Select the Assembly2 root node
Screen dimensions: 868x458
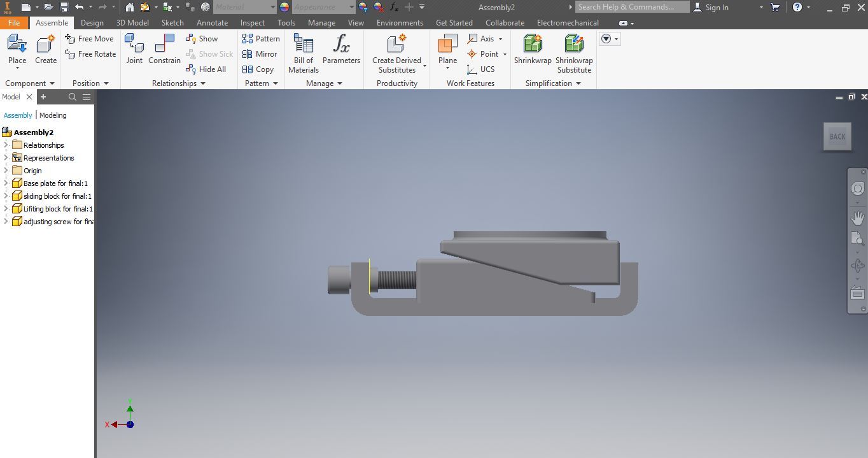28,132
